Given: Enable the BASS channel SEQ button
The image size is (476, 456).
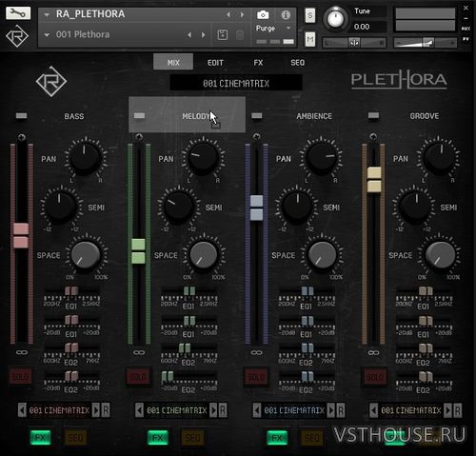Looking at the screenshot, I should [75, 438].
